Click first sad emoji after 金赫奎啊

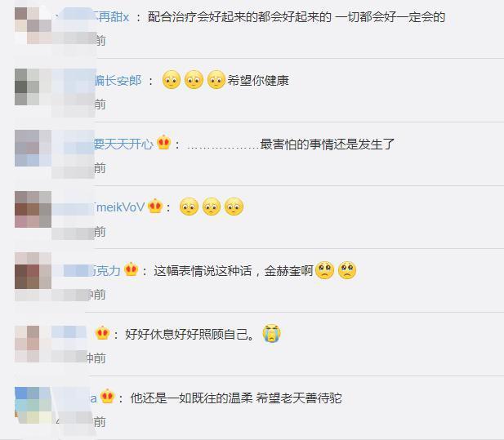click(324, 270)
